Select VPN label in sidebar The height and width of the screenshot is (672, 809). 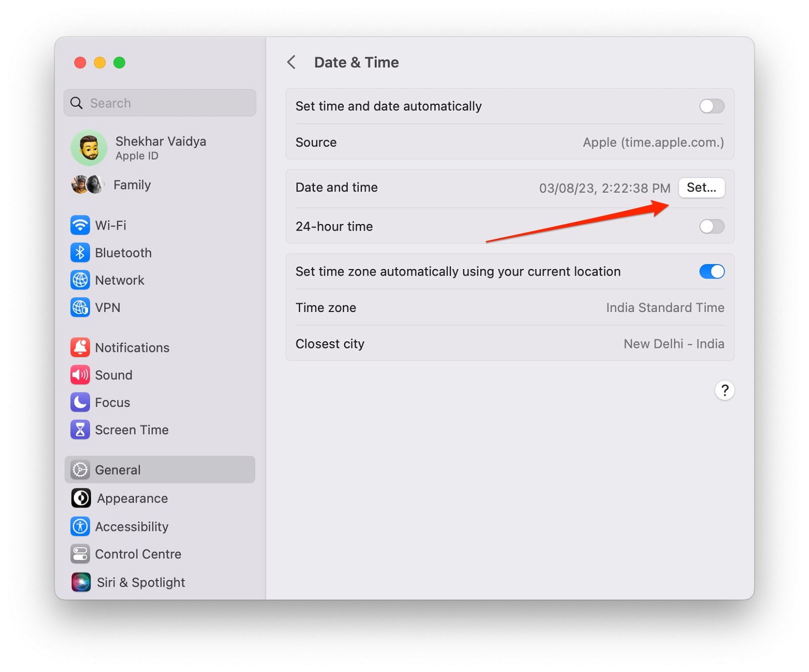pyautogui.click(x=108, y=307)
